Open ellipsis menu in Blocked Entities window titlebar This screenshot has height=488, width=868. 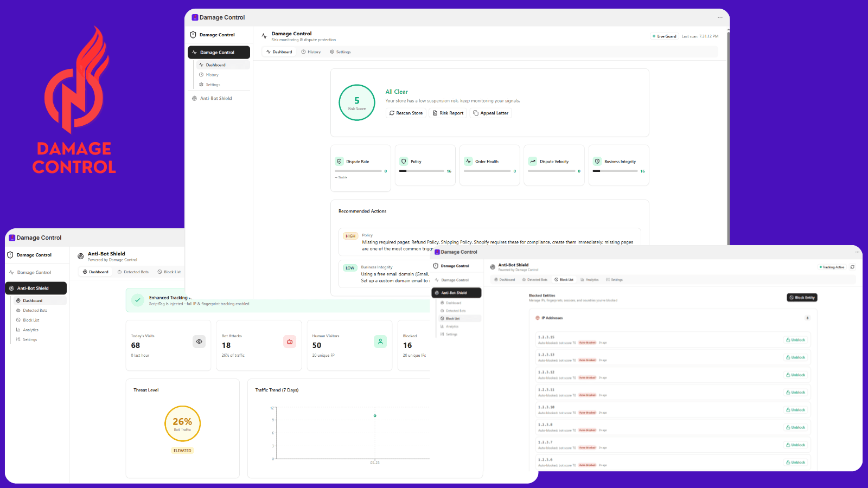click(857, 252)
